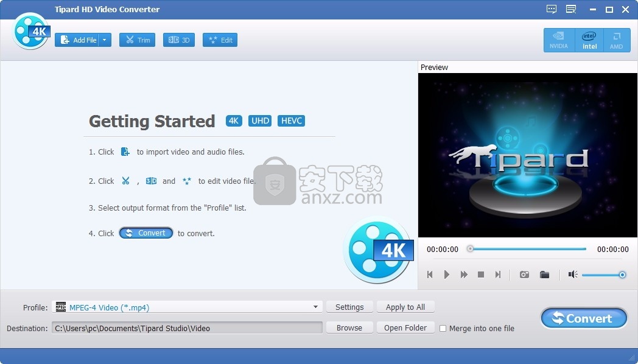Click Open Folder button
Viewport: 638px width, 364px height.
[405, 328]
